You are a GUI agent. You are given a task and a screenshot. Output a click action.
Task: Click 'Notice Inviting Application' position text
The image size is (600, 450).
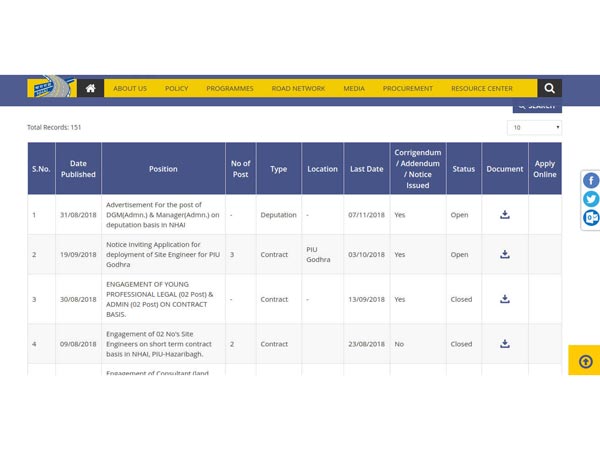click(x=163, y=254)
